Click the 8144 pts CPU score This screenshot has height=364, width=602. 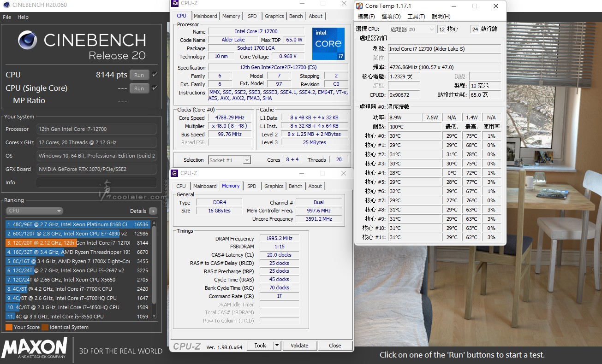coord(111,75)
